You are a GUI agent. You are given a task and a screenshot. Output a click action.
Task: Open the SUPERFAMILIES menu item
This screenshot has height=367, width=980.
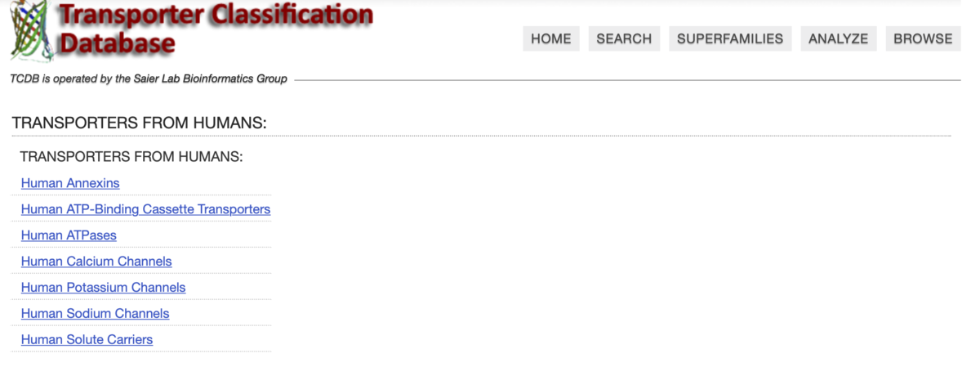730,38
